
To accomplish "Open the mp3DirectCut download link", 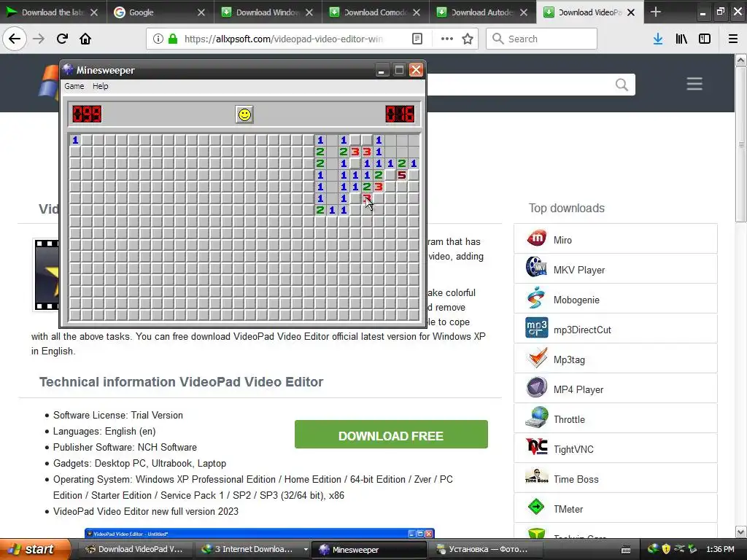I will [x=582, y=330].
